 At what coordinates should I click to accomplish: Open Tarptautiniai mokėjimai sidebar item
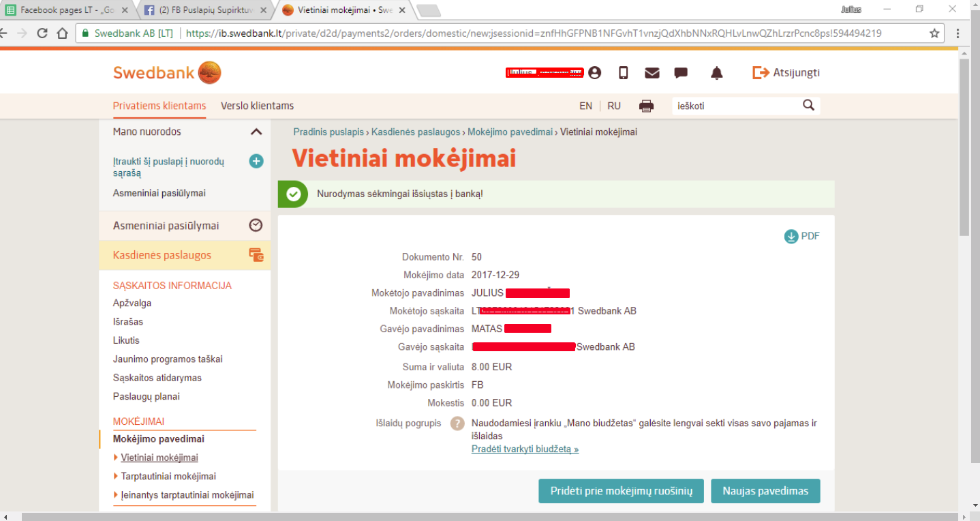pos(168,476)
